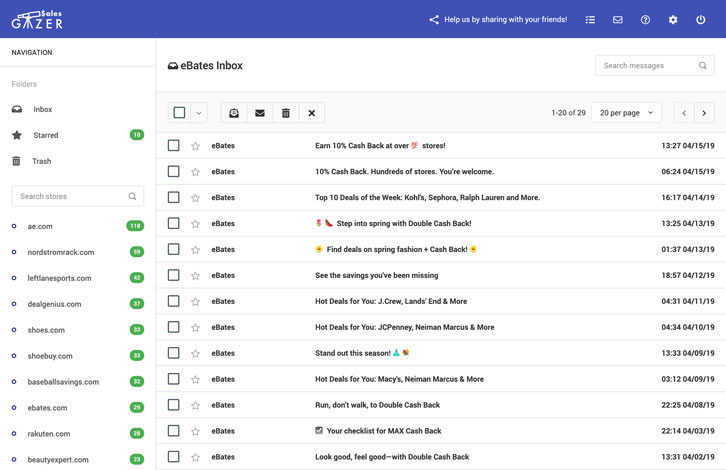The width and height of the screenshot is (726, 470).
Task: Focus the Search messages field
Action: pyautogui.click(x=655, y=66)
